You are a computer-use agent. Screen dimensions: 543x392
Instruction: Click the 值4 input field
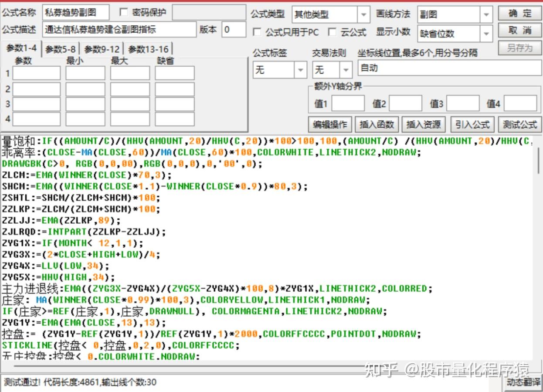tap(520, 104)
